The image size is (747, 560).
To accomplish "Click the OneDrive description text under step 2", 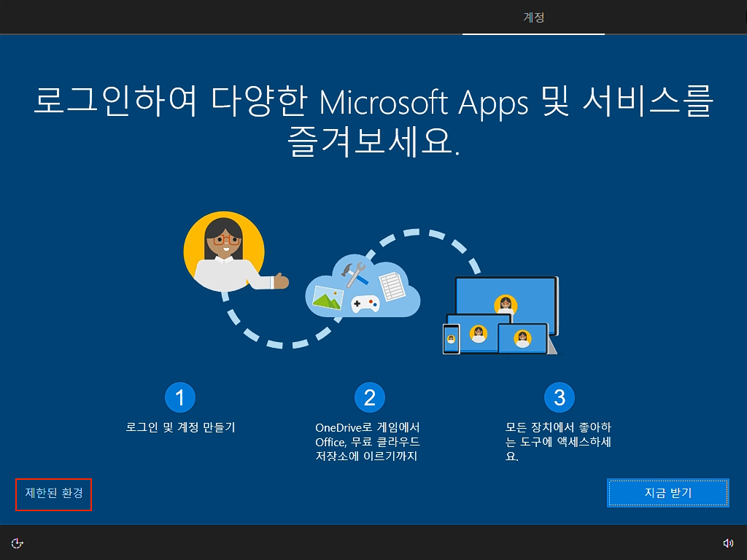I will [369, 441].
